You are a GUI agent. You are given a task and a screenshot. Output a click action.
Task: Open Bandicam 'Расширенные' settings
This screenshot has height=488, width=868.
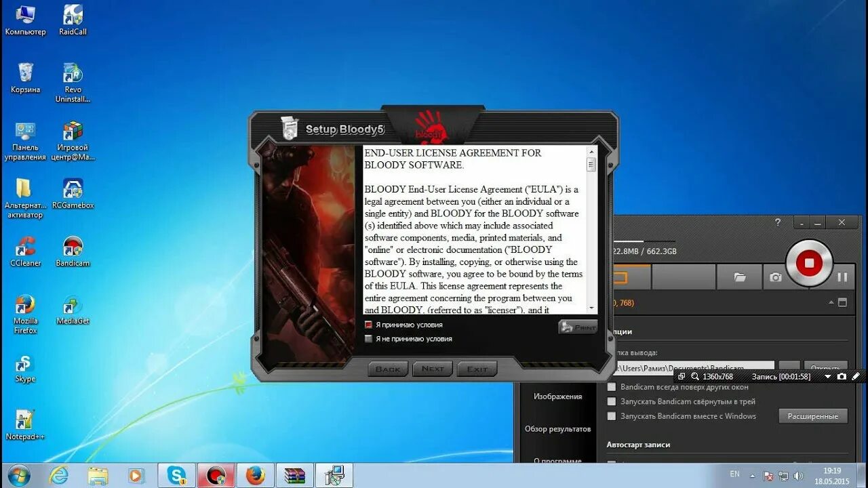point(813,415)
